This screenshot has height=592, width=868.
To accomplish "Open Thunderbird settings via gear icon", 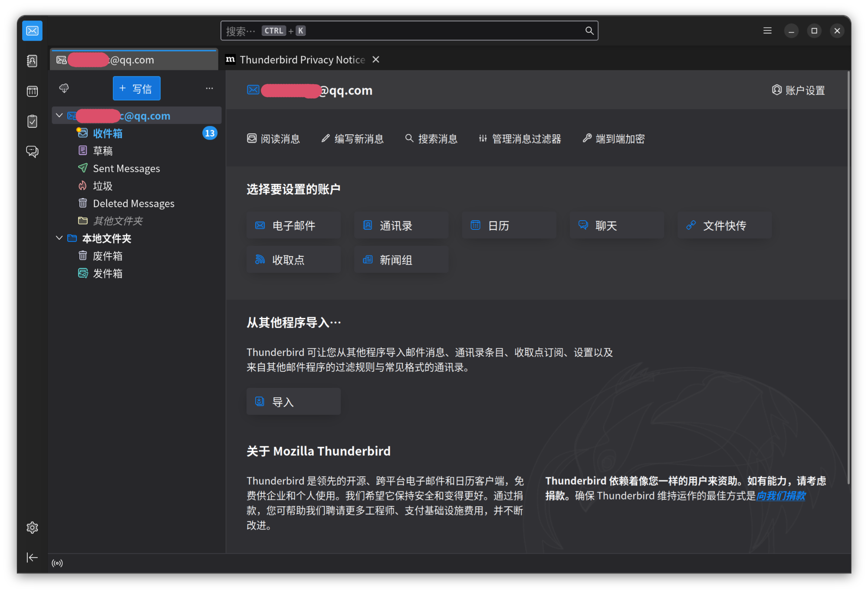I will pos(32,527).
